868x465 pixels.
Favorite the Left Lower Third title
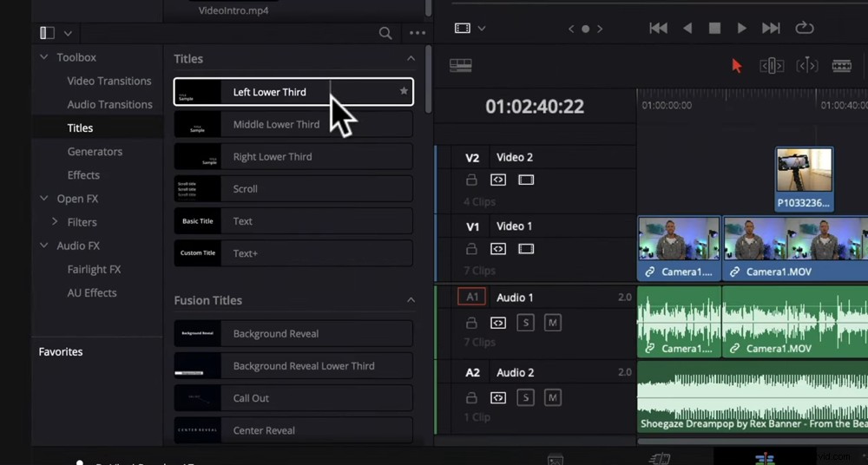click(404, 91)
